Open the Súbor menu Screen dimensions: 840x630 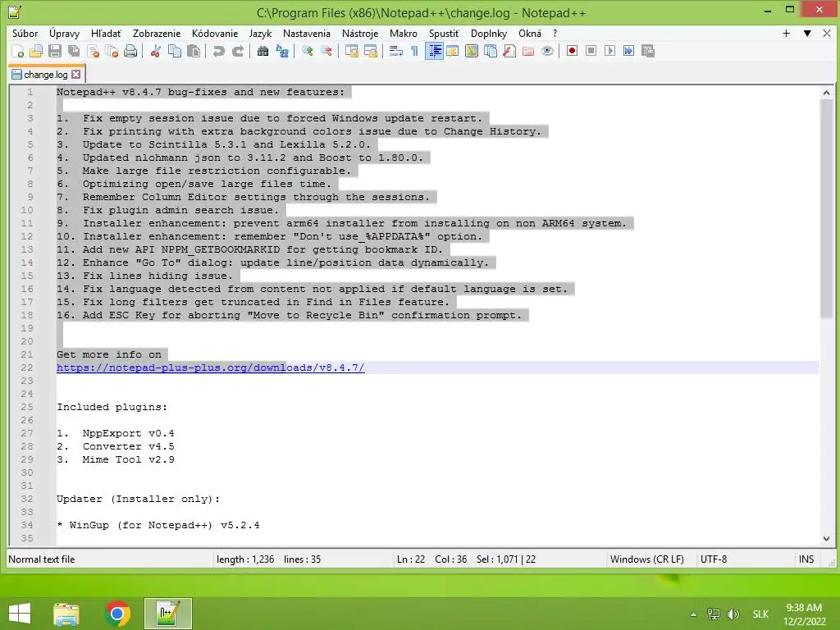[25, 33]
